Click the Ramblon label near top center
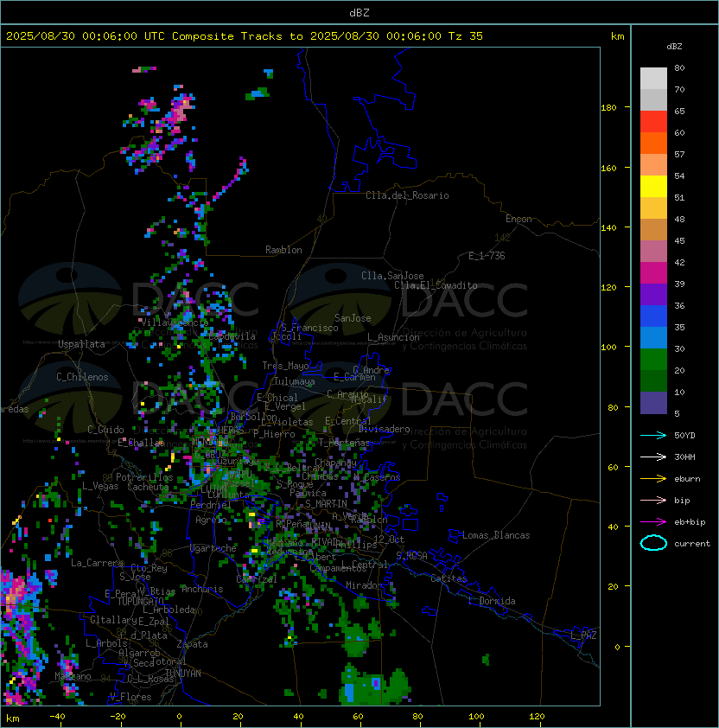The height and width of the screenshot is (728, 719). (283, 250)
